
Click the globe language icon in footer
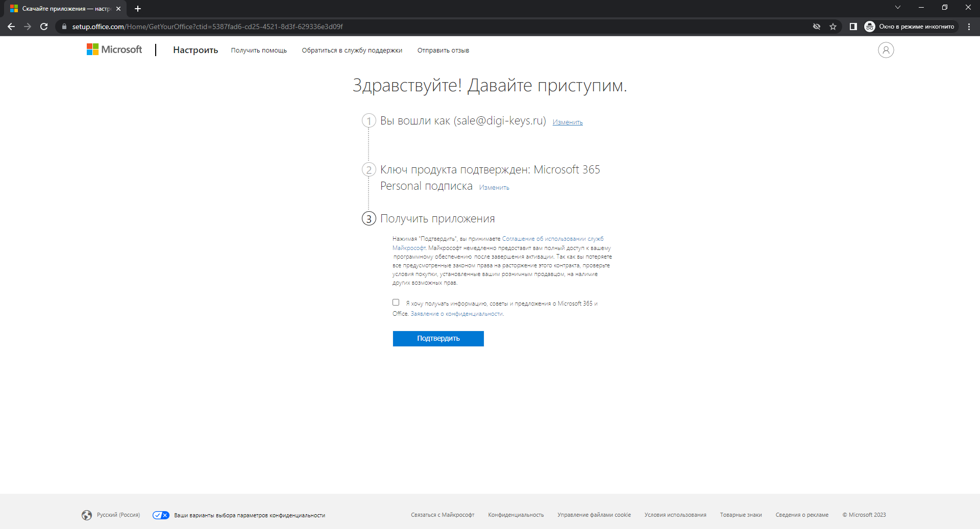[x=87, y=515]
